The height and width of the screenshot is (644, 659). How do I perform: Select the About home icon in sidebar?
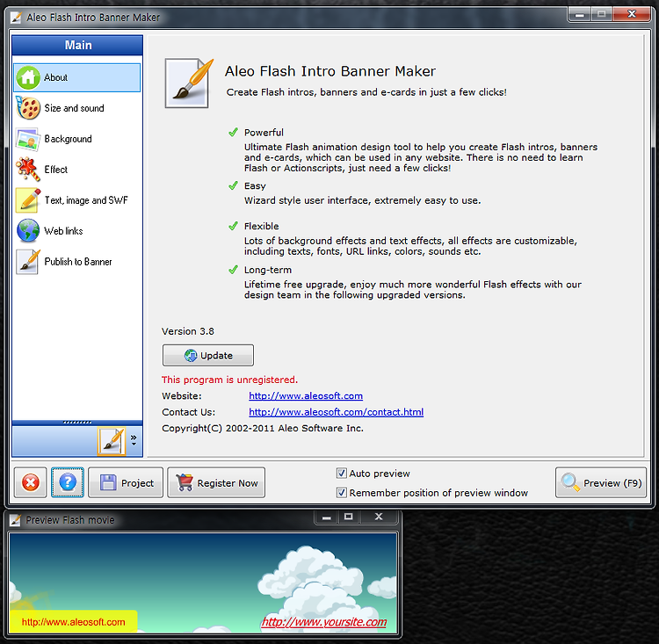(x=28, y=78)
